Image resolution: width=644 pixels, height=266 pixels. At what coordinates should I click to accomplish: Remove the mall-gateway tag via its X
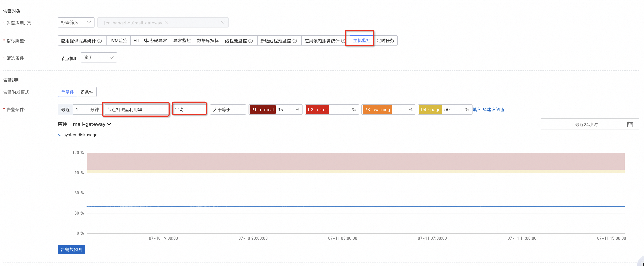point(167,23)
